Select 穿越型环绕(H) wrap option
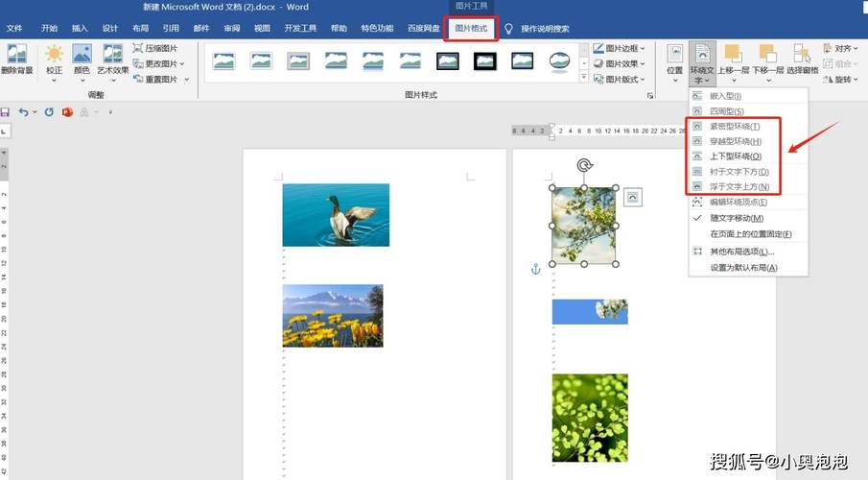 click(x=748, y=141)
